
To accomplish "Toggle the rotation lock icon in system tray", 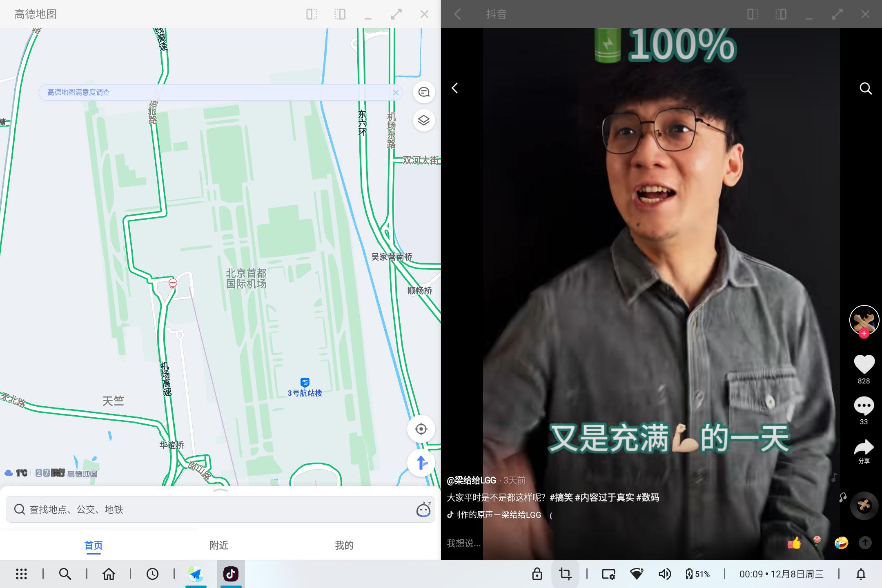I will [x=537, y=573].
